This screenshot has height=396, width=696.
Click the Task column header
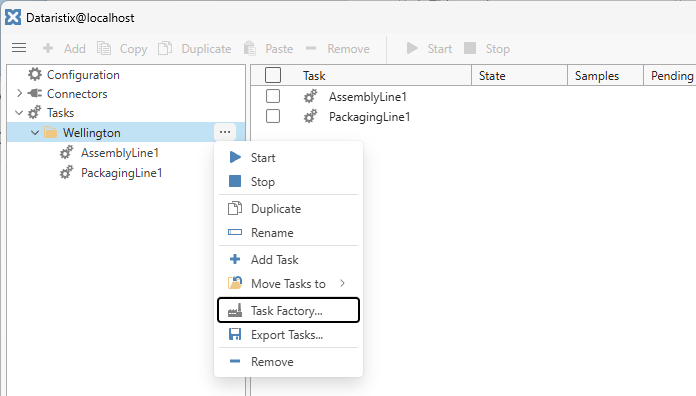pyautogui.click(x=314, y=75)
